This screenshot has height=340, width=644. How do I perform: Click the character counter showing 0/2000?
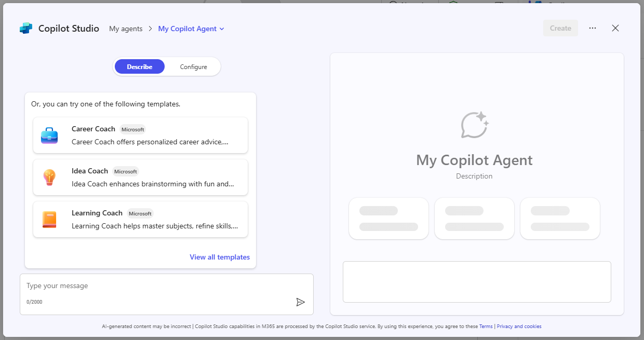pyautogui.click(x=34, y=302)
